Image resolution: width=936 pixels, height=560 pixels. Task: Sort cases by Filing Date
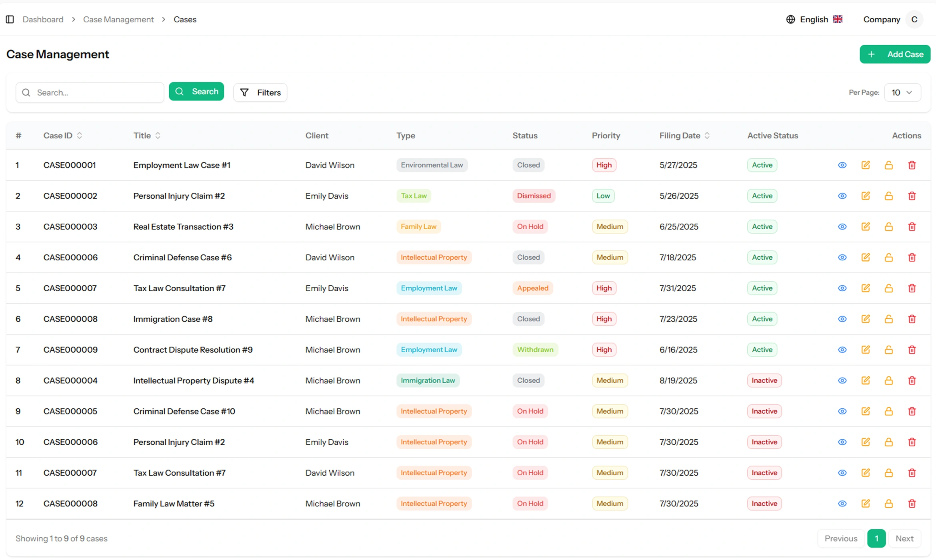pyautogui.click(x=684, y=136)
